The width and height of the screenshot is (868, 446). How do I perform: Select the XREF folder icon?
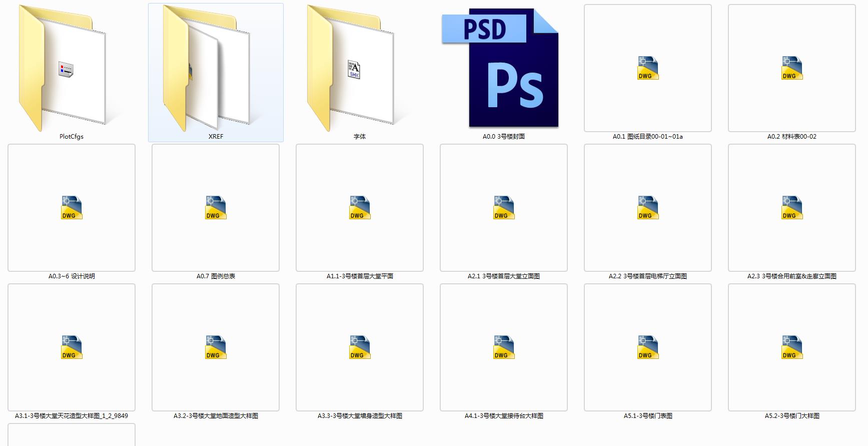pos(207,68)
